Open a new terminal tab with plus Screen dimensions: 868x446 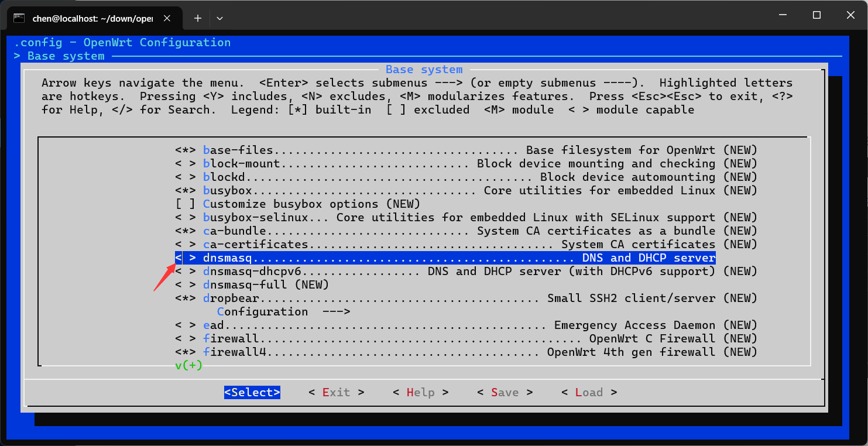click(x=198, y=18)
